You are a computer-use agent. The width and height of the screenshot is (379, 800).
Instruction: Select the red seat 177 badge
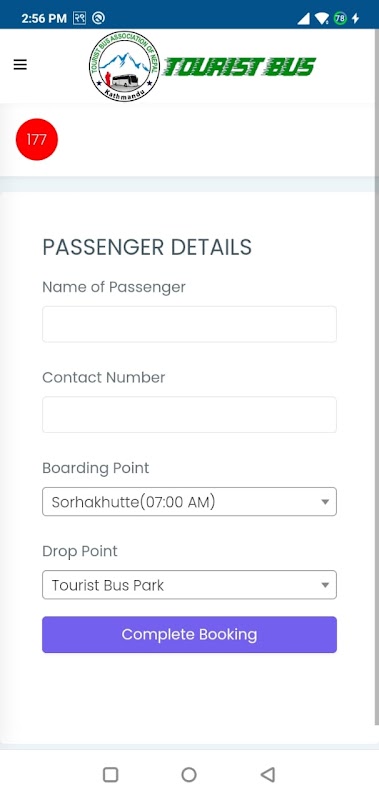tap(37, 139)
